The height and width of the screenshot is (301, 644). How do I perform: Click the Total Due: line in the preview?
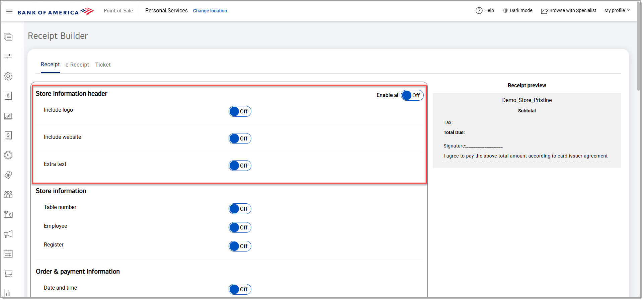[454, 132]
